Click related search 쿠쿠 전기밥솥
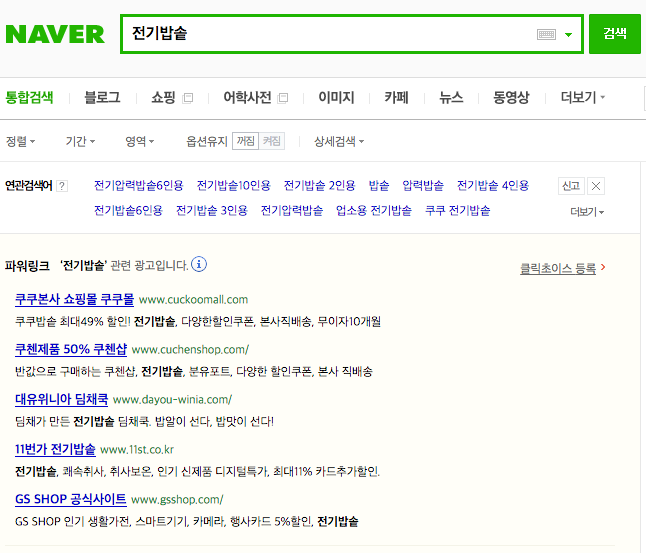Screen dimensions: 646x553 pyautogui.click(x=458, y=211)
